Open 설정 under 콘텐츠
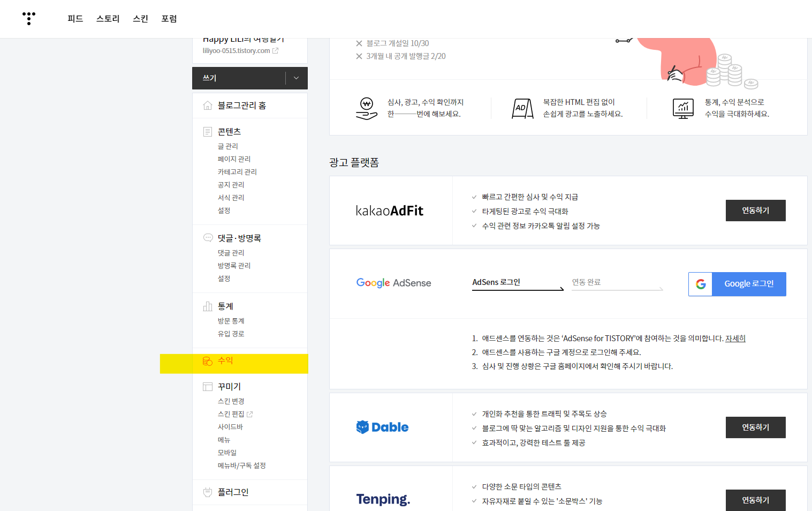This screenshot has width=812, height=511. [x=224, y=211]
